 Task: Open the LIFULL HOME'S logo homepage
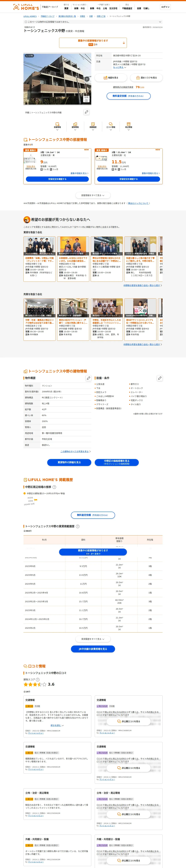click(26, 7)
